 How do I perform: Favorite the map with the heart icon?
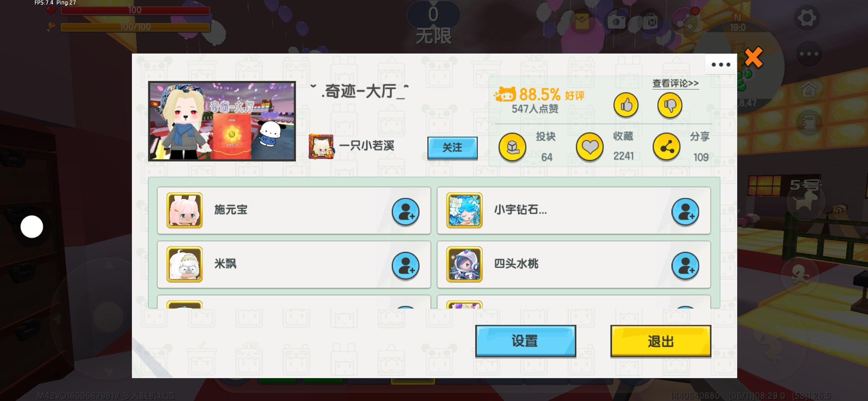click(x=589, y=147)
